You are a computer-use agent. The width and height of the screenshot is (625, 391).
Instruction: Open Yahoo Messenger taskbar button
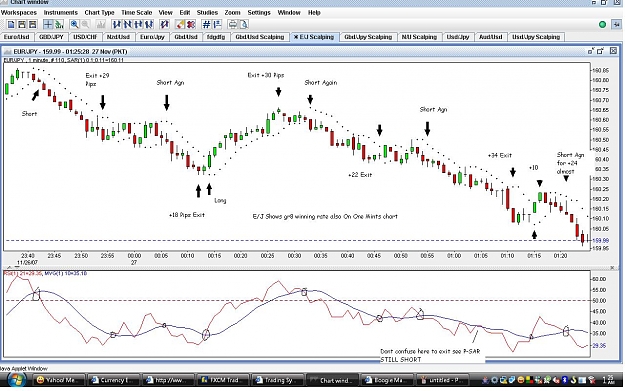point(59,380)
